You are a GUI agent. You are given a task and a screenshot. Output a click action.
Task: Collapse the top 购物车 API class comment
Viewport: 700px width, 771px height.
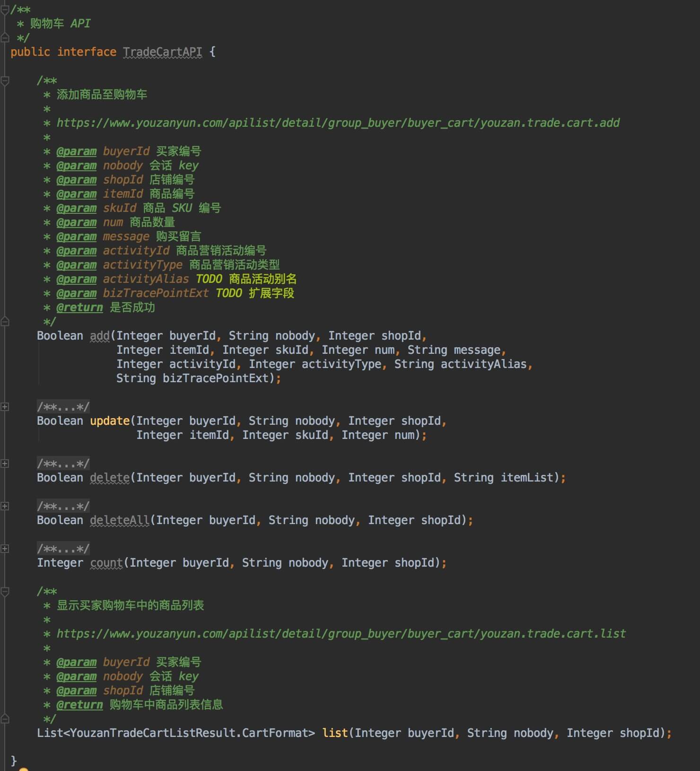click(5, 9)
